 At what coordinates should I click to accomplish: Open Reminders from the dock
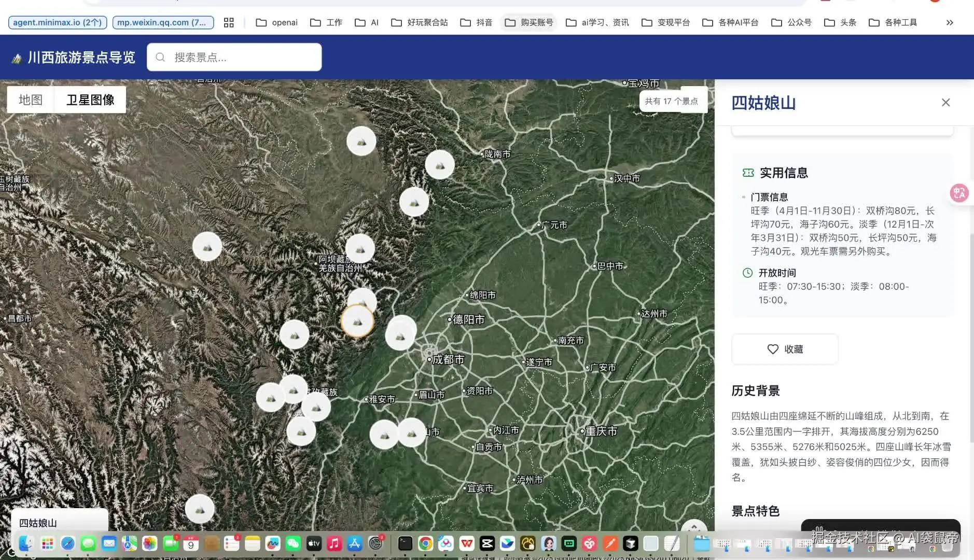232,543
